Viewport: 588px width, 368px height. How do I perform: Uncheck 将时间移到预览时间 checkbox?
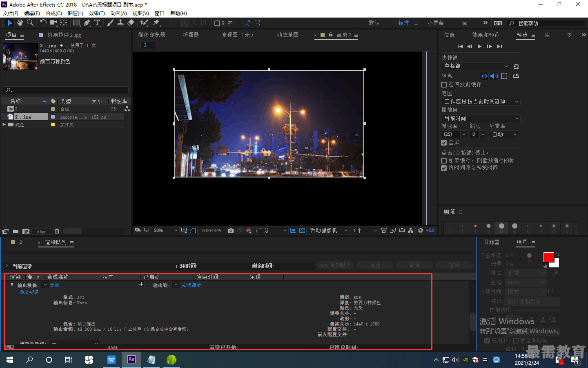444,168
